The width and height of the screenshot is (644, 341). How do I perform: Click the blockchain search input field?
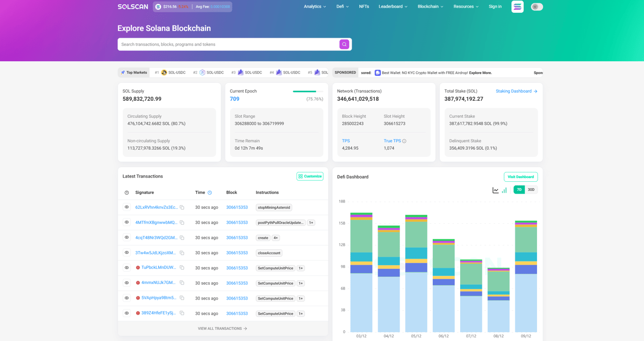(x=226, y=44)
